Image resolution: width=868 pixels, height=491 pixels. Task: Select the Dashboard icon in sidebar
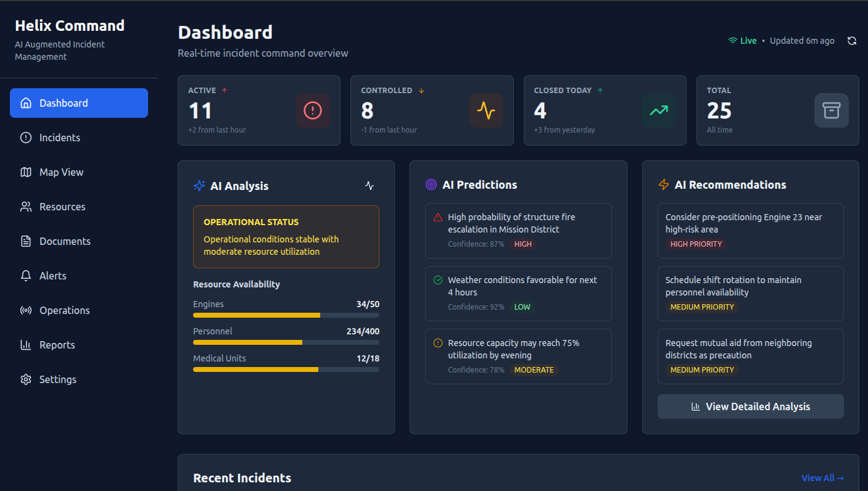point(25,103)
